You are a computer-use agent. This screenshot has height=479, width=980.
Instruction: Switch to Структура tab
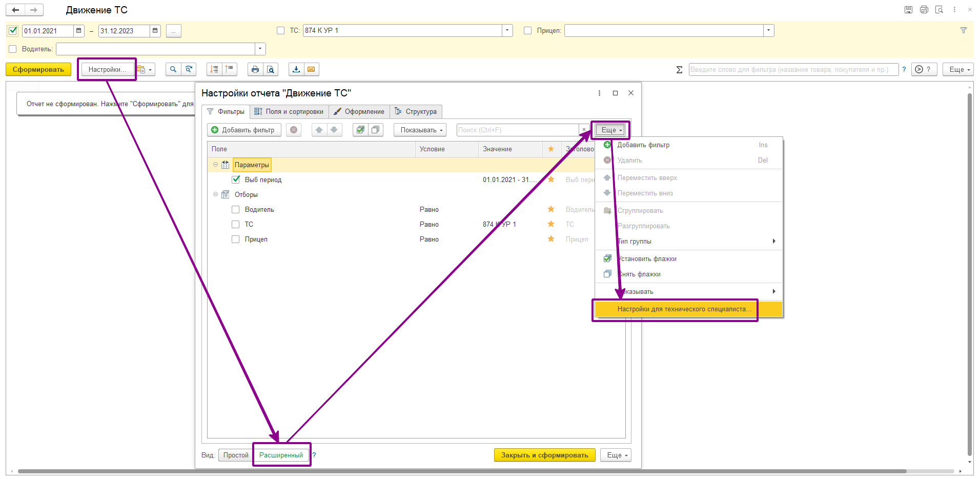click(x=416, y=111)
